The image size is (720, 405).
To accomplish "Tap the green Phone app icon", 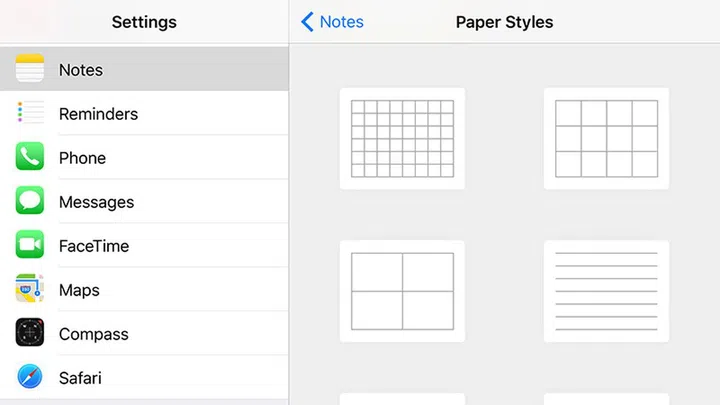I will [30, 158].
